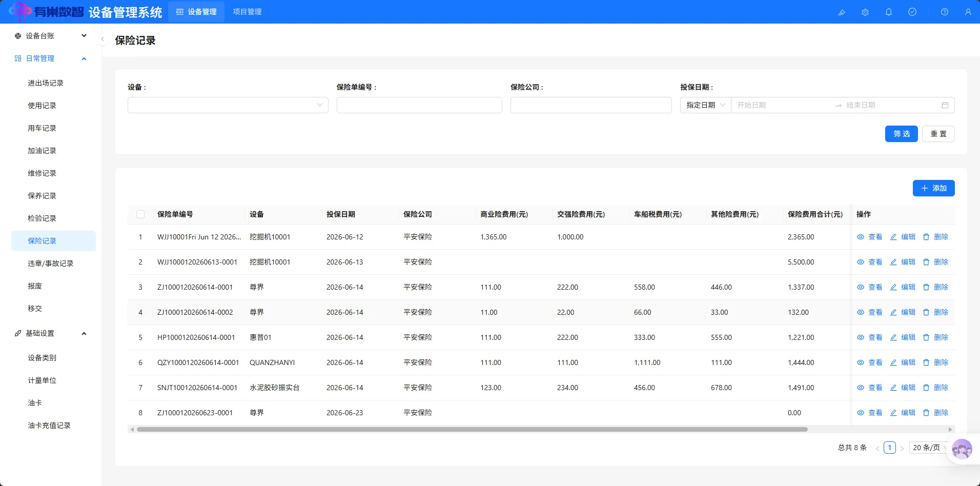Click the chat assistant avatar icon

click(962, 450)
